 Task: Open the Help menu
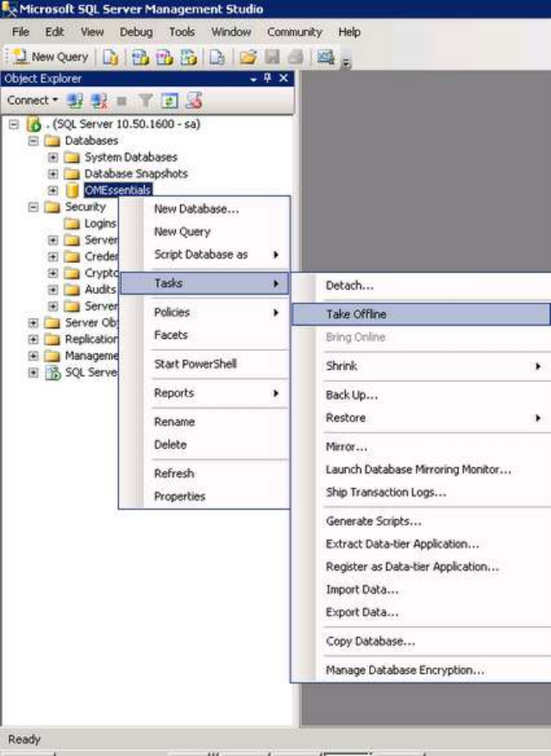(x=349, y=32)
